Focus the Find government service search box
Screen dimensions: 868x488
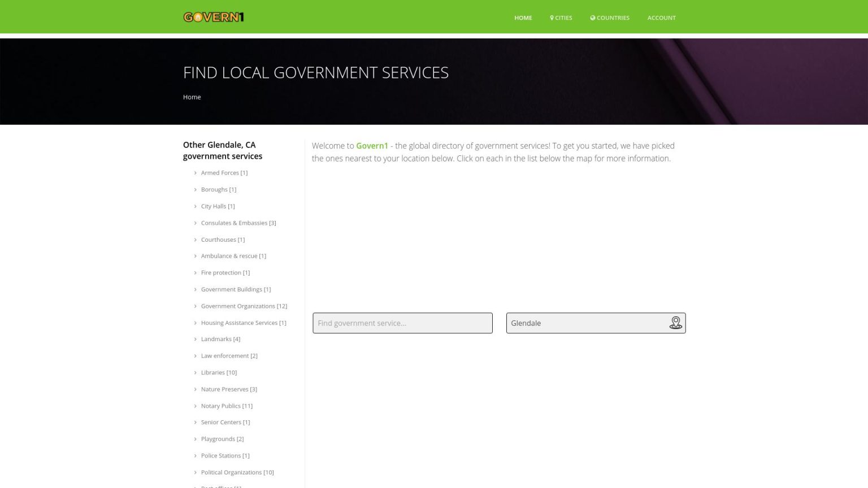click(402, 323)
